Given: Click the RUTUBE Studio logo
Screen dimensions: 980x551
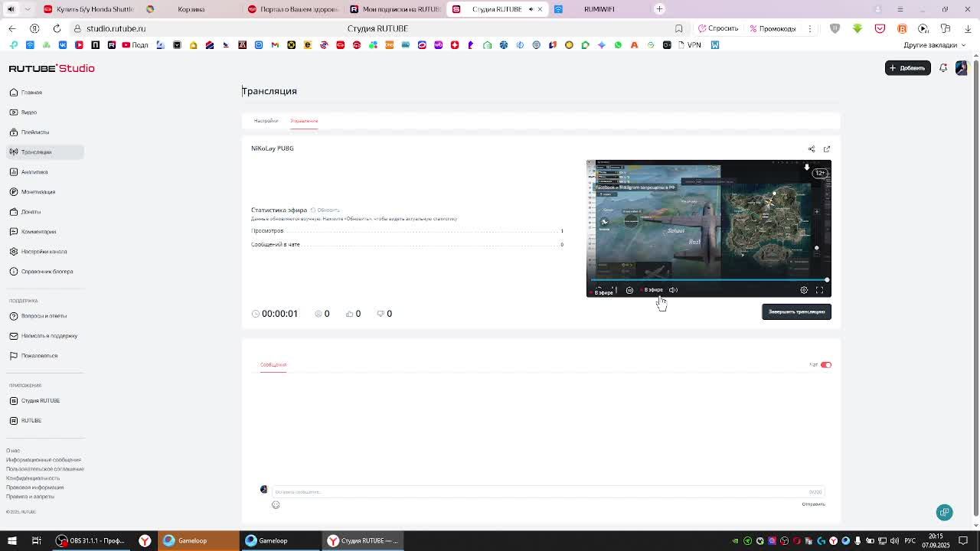Looking at the screenshot, I should click(x=52, y=69).
